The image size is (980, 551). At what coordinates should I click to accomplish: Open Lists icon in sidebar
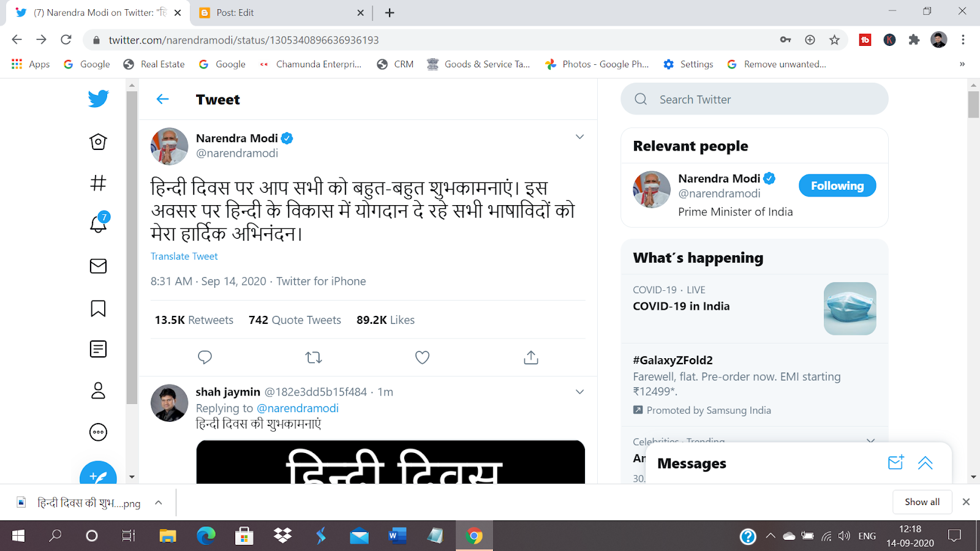tap(98, 349)
